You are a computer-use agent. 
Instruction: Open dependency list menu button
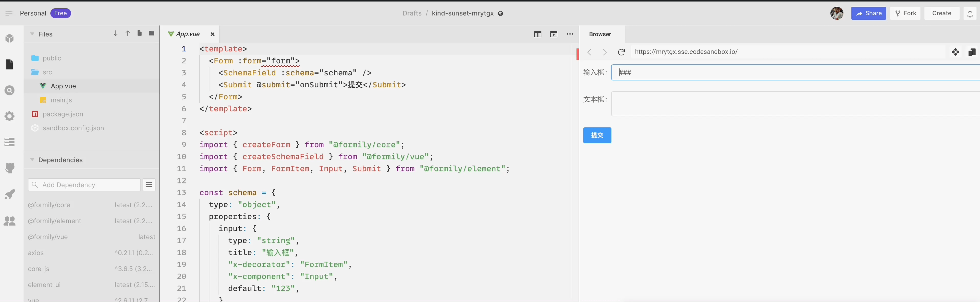pyautogui.click(x=149, y=185)
